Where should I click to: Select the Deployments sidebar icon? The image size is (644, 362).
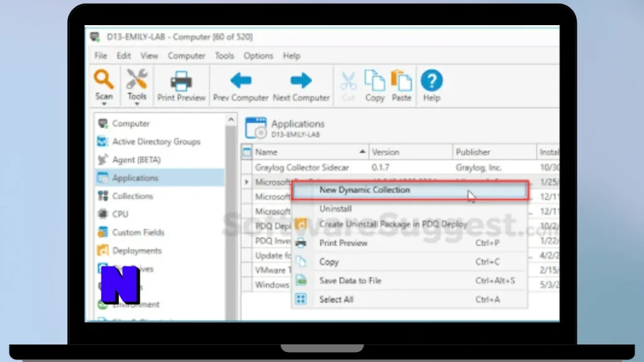coord(103,250)
